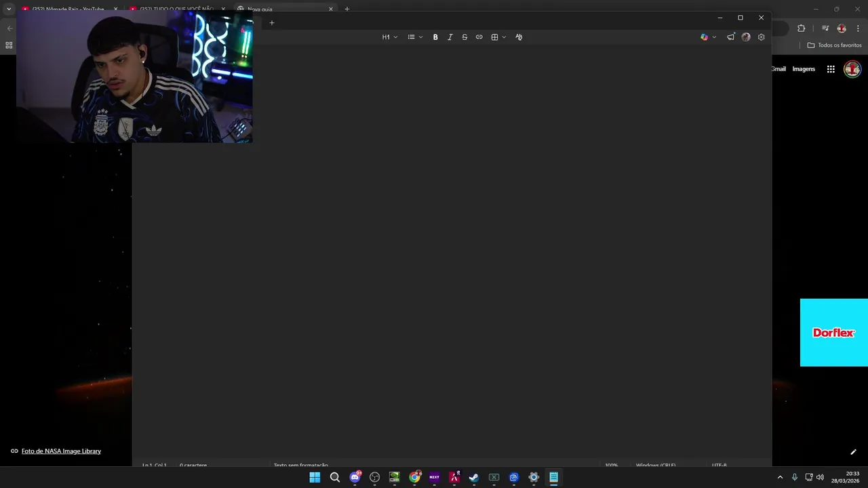
Task: Open the Google apps grid
Action: click(831, 69)
